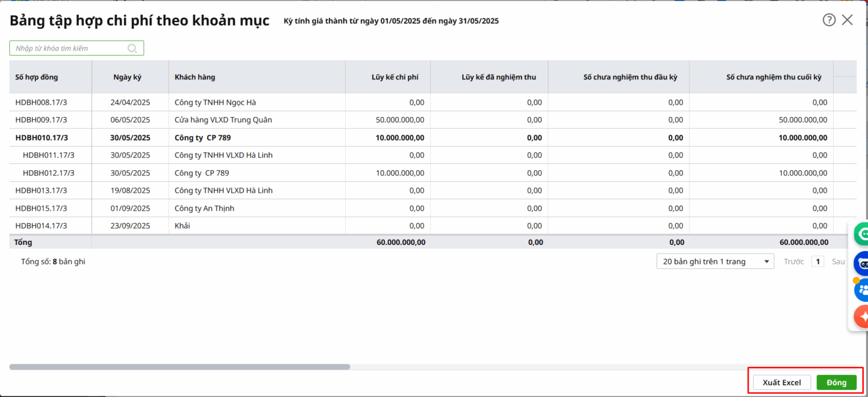Open the community people widget icon
This screenshot has height=397, width=868.
(861, 290)
